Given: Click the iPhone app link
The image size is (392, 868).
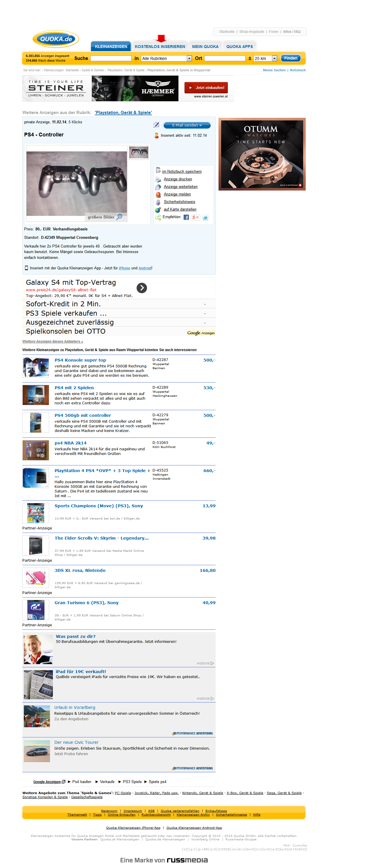Looking at the screenshot, I should (124, 268).
